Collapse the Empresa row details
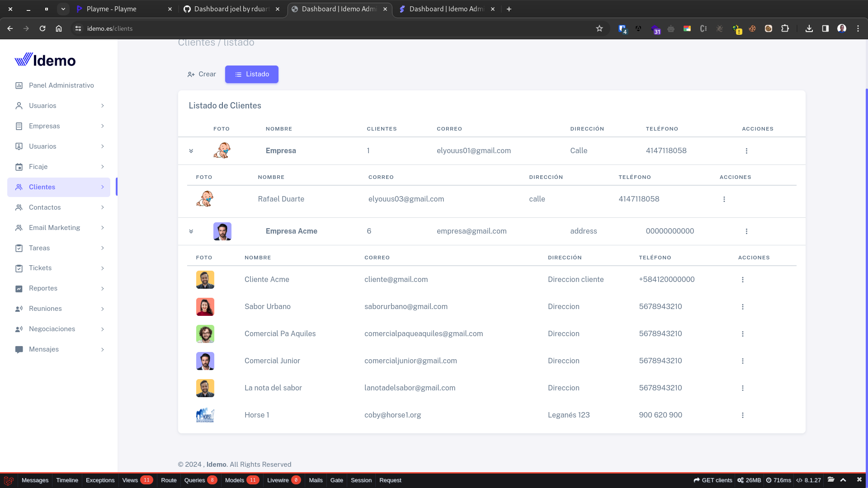The image size is (868, 488). 191,151
